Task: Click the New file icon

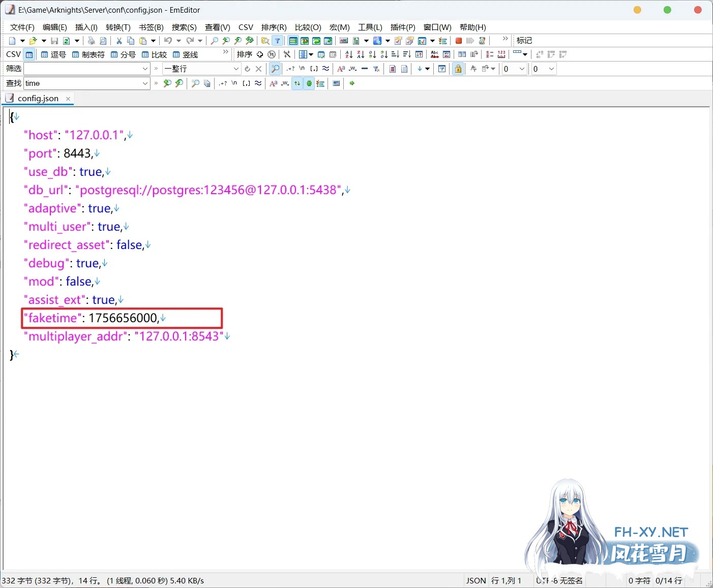Action: point(12,41)
